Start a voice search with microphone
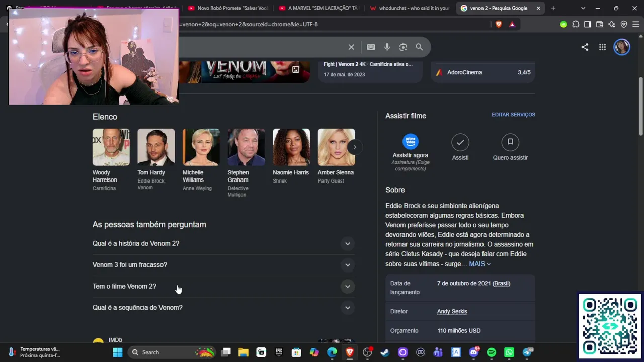Screen dimensions: 644x362 point(387,47)
